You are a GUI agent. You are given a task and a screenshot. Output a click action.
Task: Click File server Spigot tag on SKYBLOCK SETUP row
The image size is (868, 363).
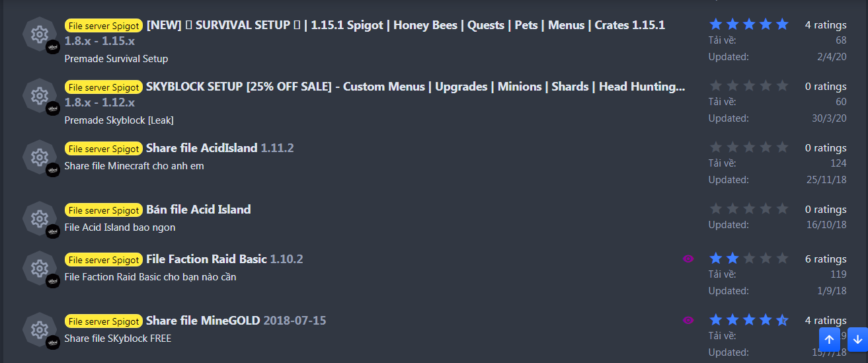pos(104,87)
